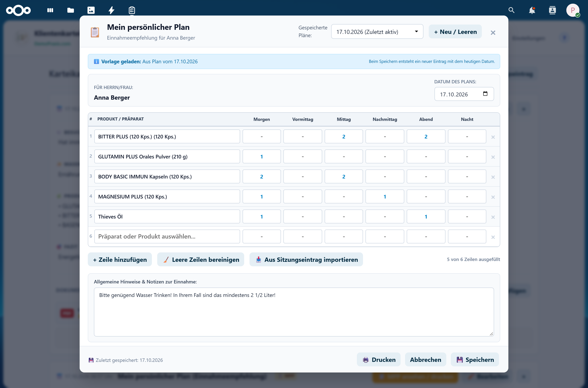Click Aus Sitzungseintrag importieren

click(x=306, y=260)
